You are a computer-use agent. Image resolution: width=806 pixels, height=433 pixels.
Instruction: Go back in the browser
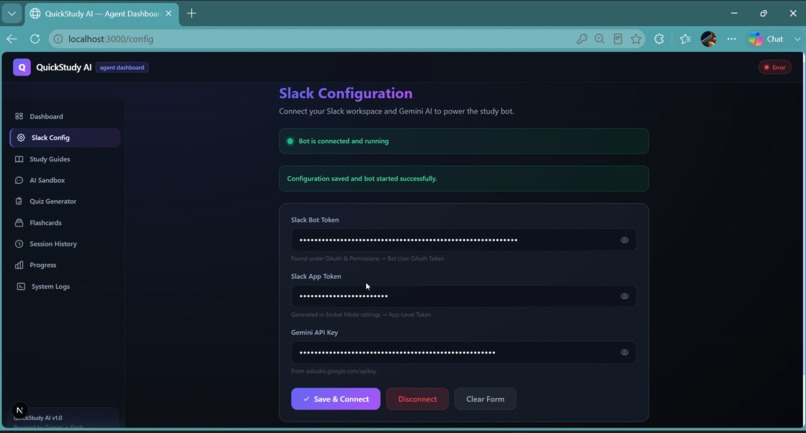pos(12,39)
